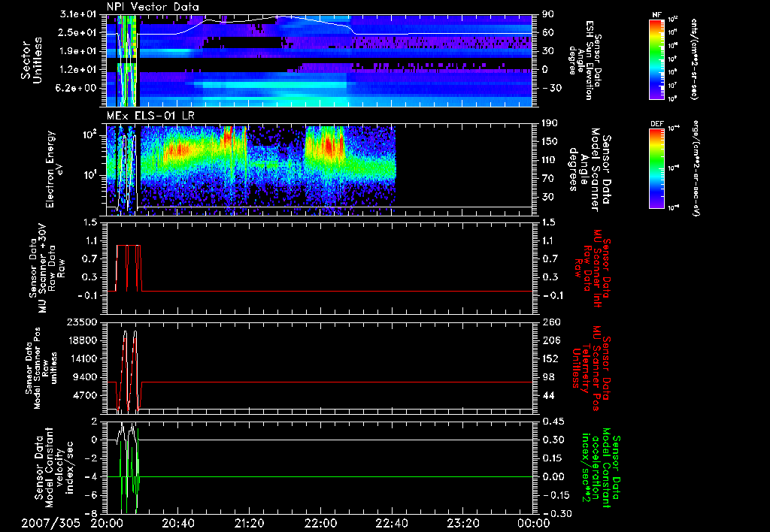Select the 1.2e+01 sector axis value
This screenshot has height=532, width=770.
point(77,69)
